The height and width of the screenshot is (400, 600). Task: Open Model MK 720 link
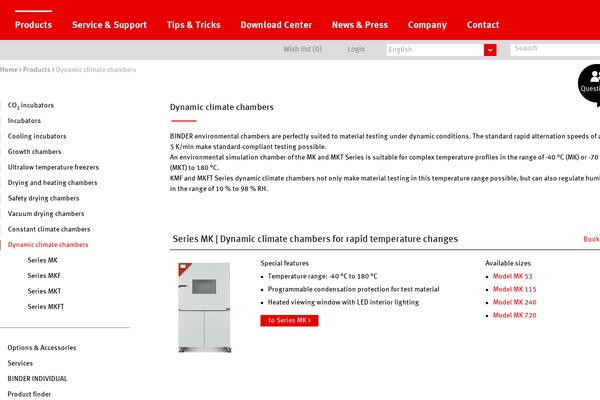tap(514, 315)
